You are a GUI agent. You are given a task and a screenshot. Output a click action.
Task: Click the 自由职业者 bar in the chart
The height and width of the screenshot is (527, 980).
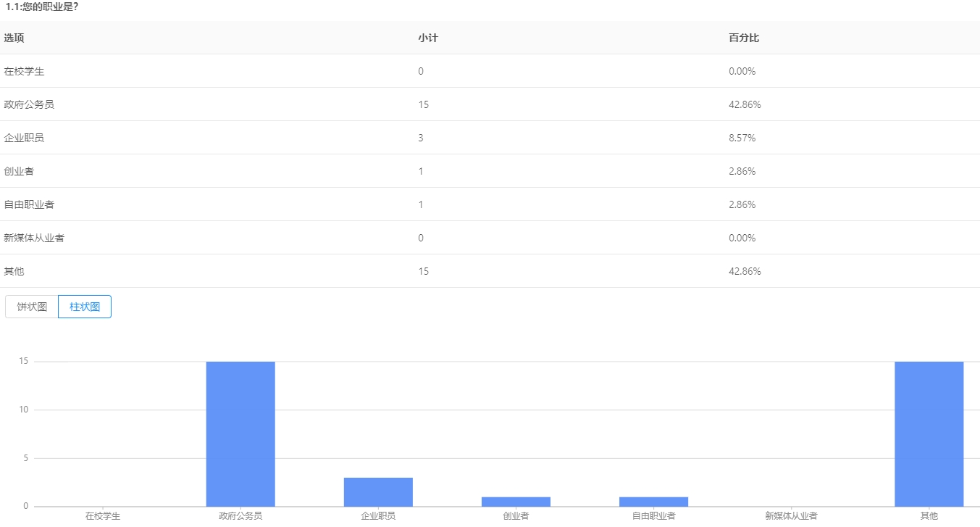(653, 502)
